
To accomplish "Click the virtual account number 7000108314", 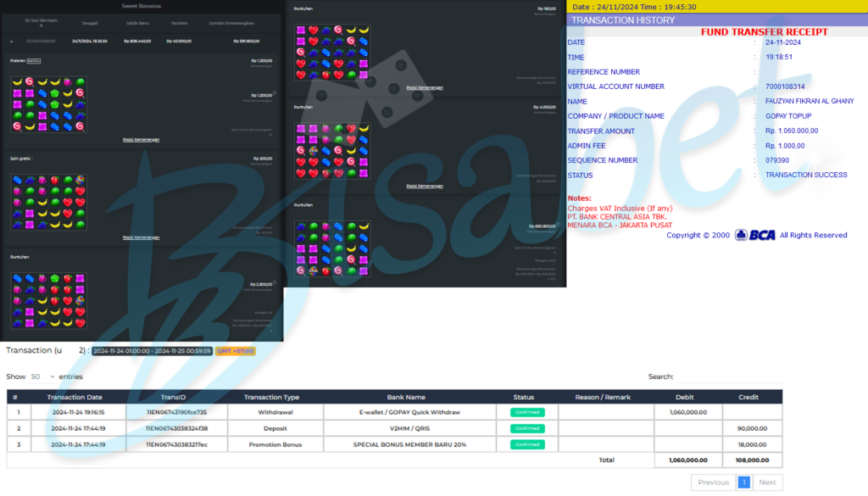I will (x=785, y=86).
